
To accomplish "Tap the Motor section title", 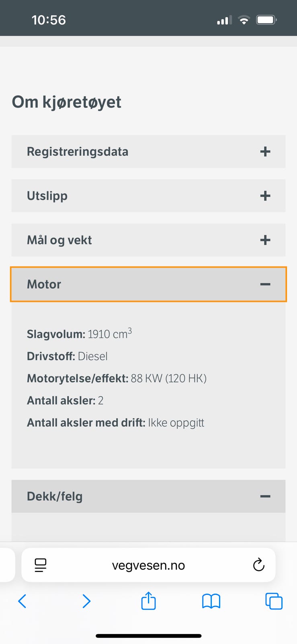I will (44, 284).
